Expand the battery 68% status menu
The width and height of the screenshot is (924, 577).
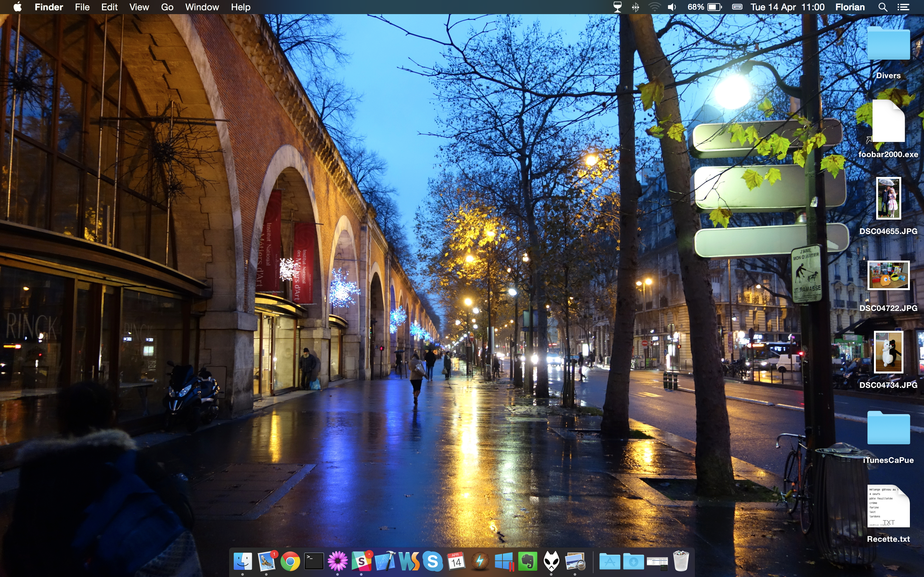tap(705, 7)
